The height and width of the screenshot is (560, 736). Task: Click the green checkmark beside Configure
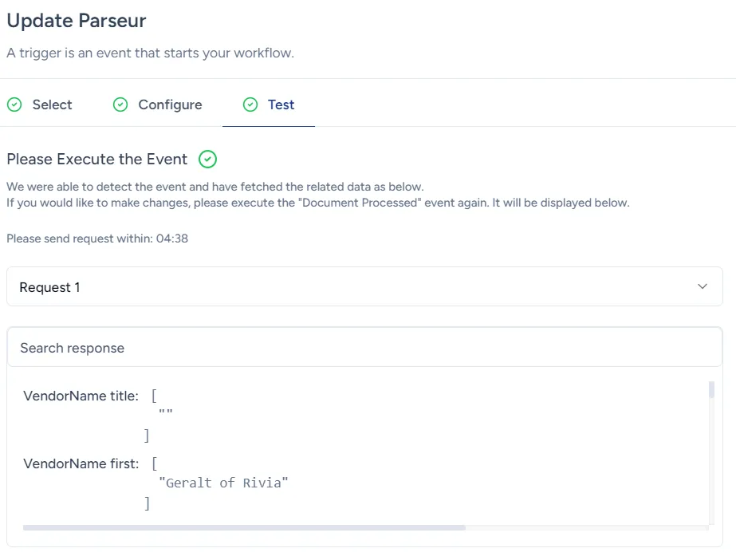[x=120, y=105]
